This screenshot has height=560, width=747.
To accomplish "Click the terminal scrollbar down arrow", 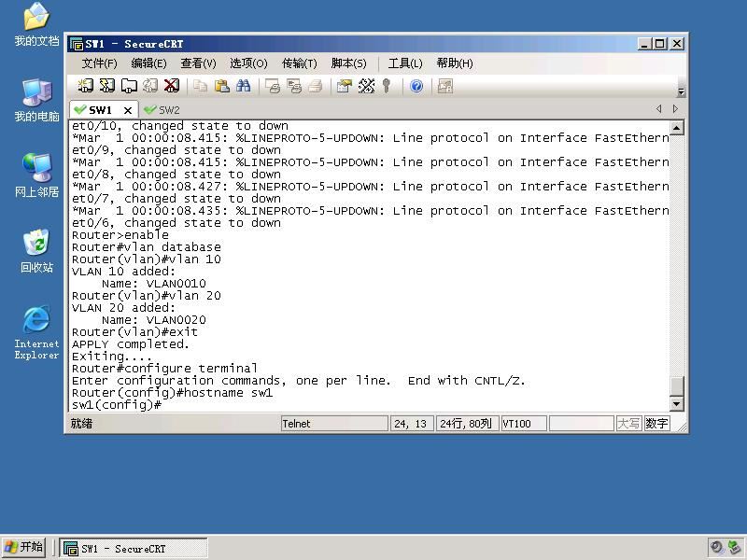I will pos(677,404).
